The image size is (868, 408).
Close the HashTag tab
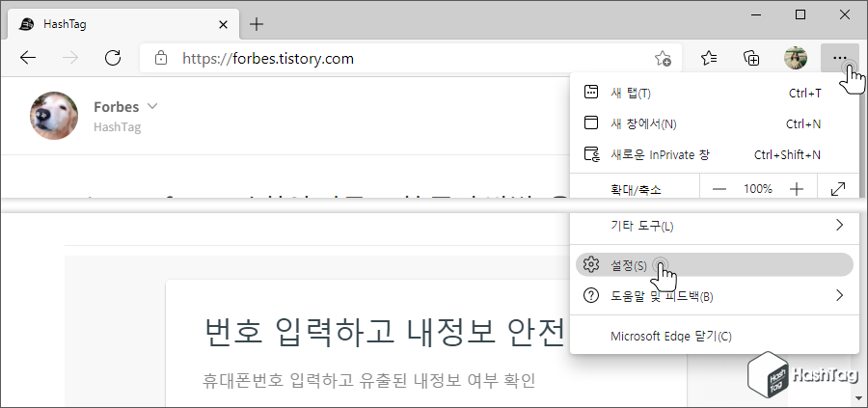(223, 25)
